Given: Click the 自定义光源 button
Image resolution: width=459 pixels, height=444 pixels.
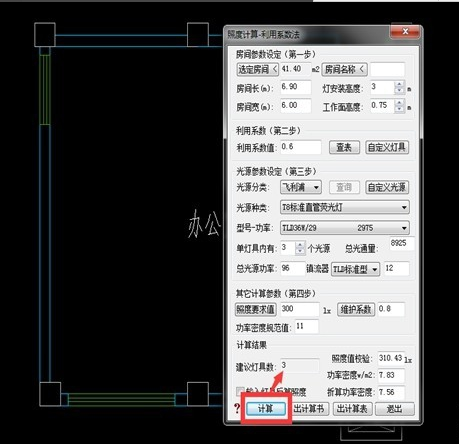Looking at the screenshot, I should pos(387,187).
